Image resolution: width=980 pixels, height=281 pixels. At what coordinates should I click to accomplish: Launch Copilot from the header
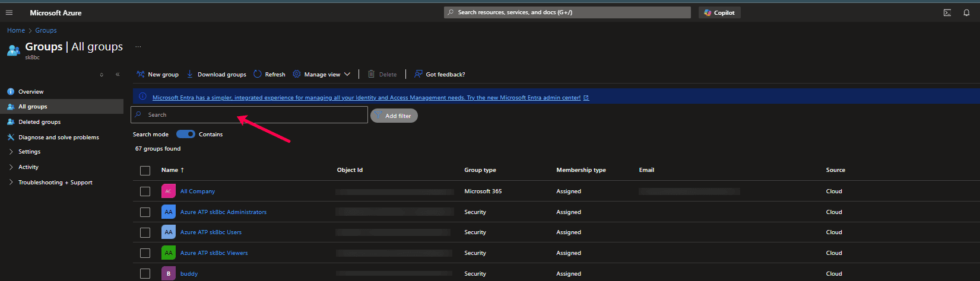(x=719, y=12)
